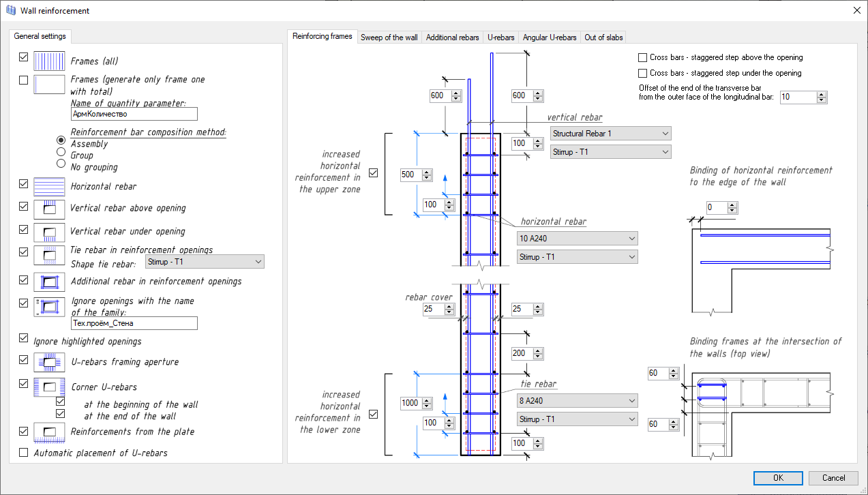Open horizontal rebar Stirrup - T1 dropdown
Image resolution: width=868 pixels, height=495 pixels.
pyautogui.click(x=578, y=257)
